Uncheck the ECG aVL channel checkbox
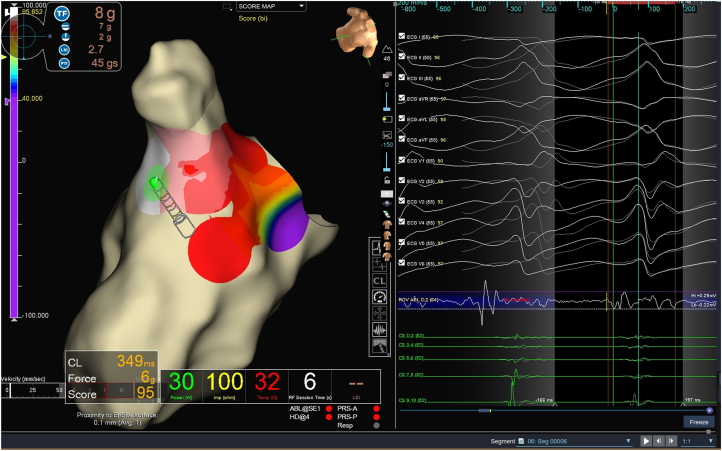722x451 pixels. click(x=402, y=118)
